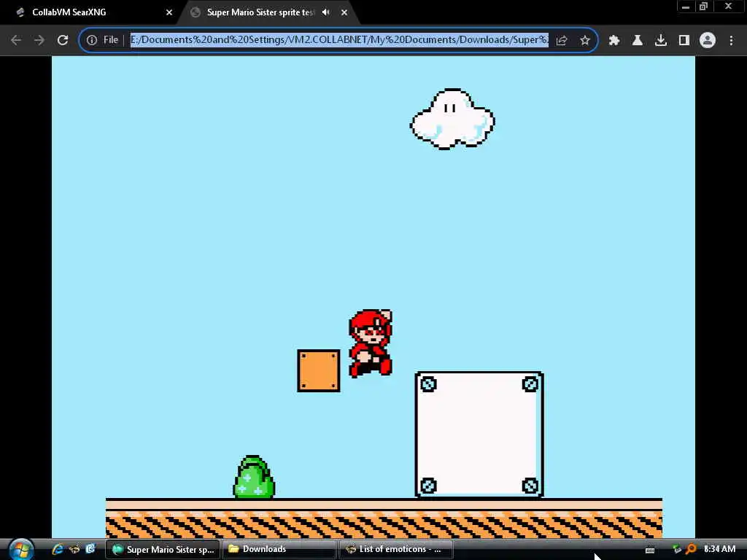Open the user profile avatar menu
747x560 pixels.
tap(708, 41)
